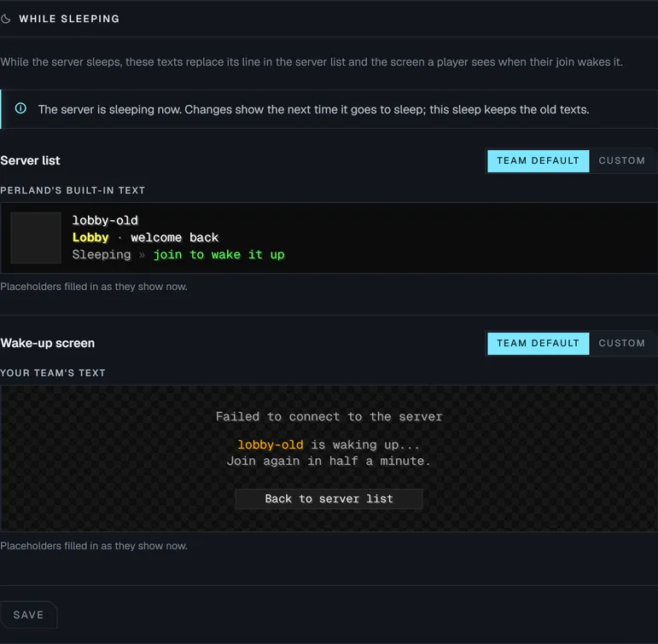Viewport: 658px width, 644px height.
Task: Click the description about server sleep texts
Action: pyautogui.click(x=312, y=62)
